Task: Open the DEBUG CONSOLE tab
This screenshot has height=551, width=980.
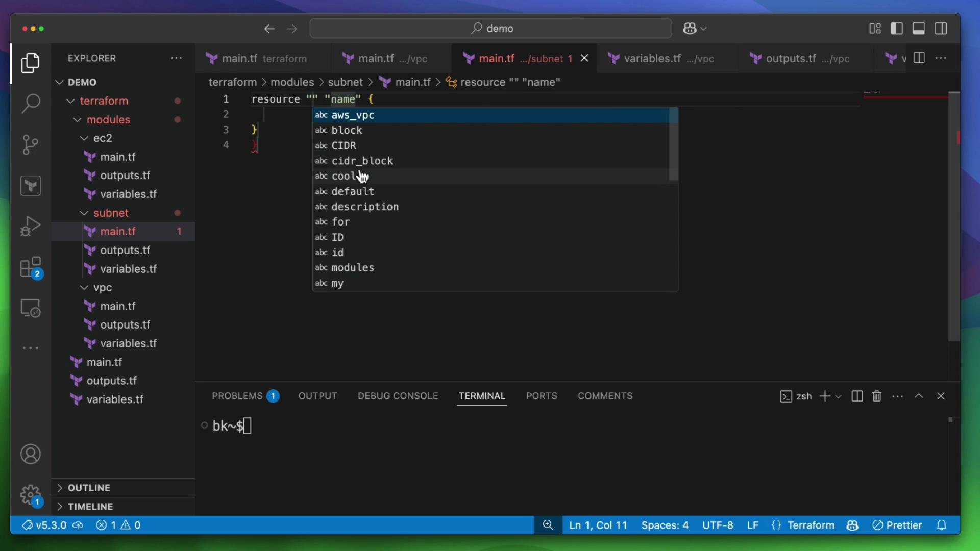Action: [398, 396]
